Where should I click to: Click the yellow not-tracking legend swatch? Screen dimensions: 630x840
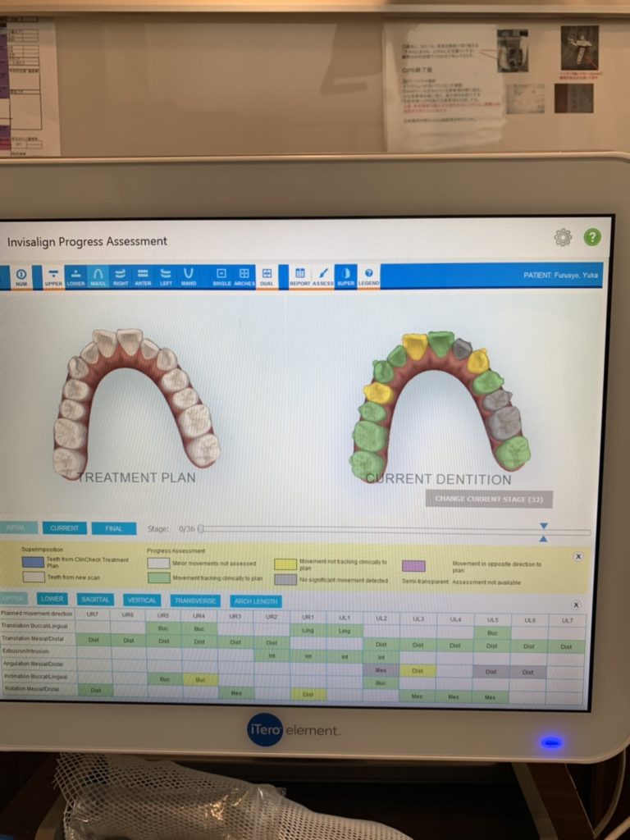click(x=285, y=564)
